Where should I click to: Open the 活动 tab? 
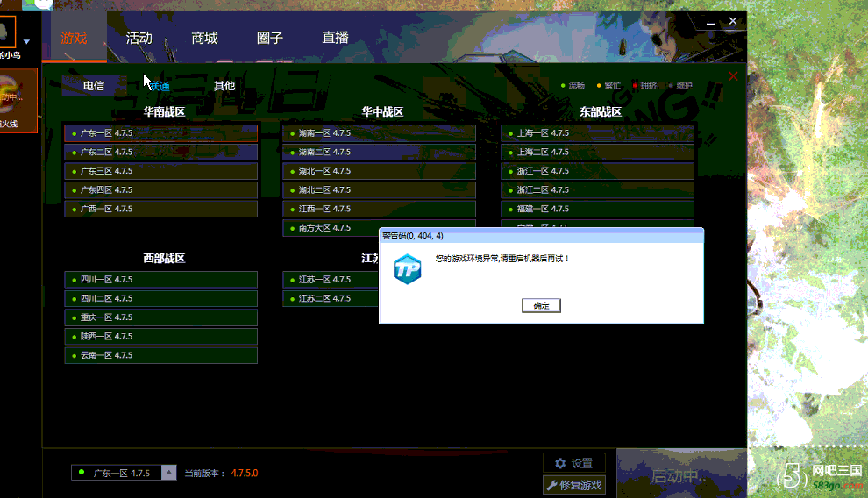[139, 38]
